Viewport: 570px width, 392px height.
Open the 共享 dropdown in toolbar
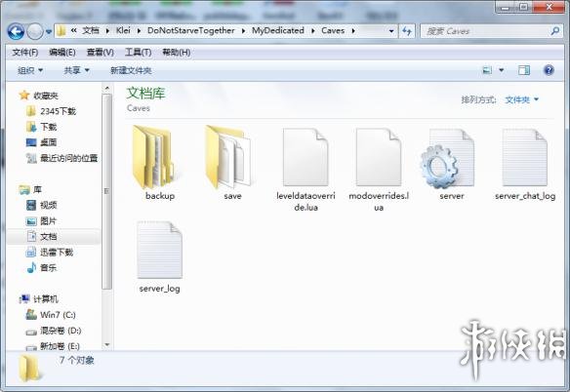pyautogui.click(x=76, y=70)
